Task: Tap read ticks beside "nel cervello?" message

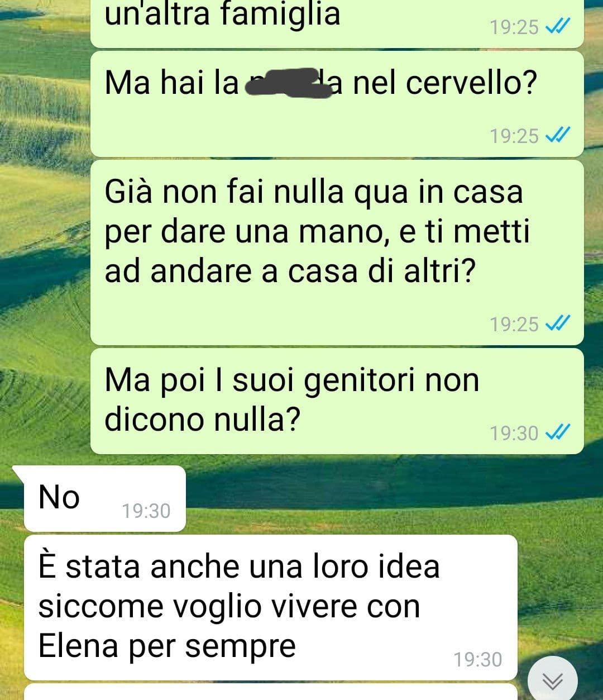Action: (x=557, y=135)
